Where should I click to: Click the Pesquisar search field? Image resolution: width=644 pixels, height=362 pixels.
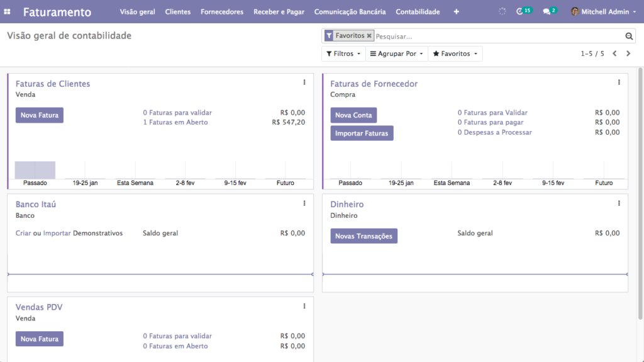pos(499,37)
